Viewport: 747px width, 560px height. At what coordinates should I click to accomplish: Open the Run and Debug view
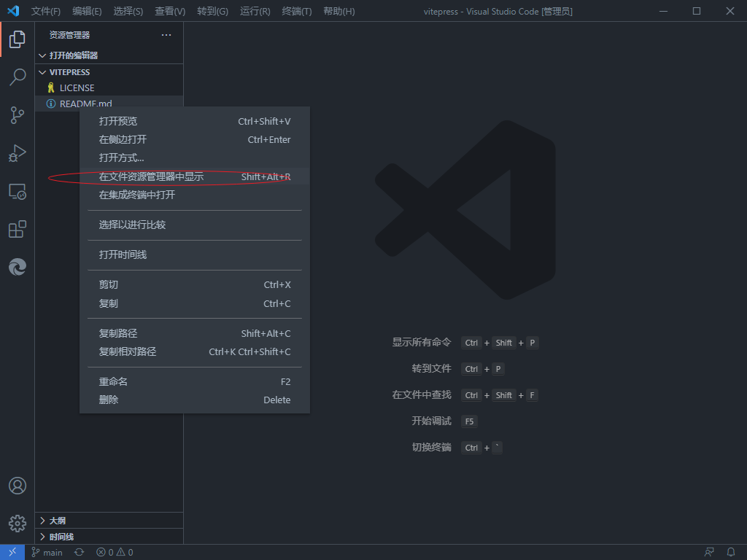click(x=18, y=153)
